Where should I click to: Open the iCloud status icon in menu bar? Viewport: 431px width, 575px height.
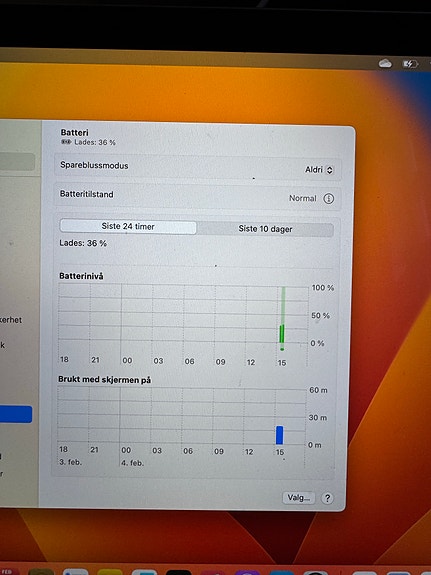(385, 63)
